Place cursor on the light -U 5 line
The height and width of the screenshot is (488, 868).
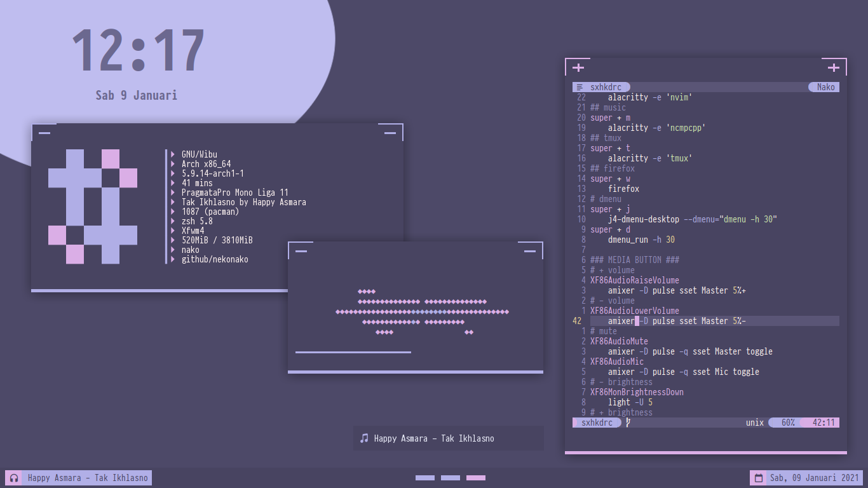coord(630,402)
